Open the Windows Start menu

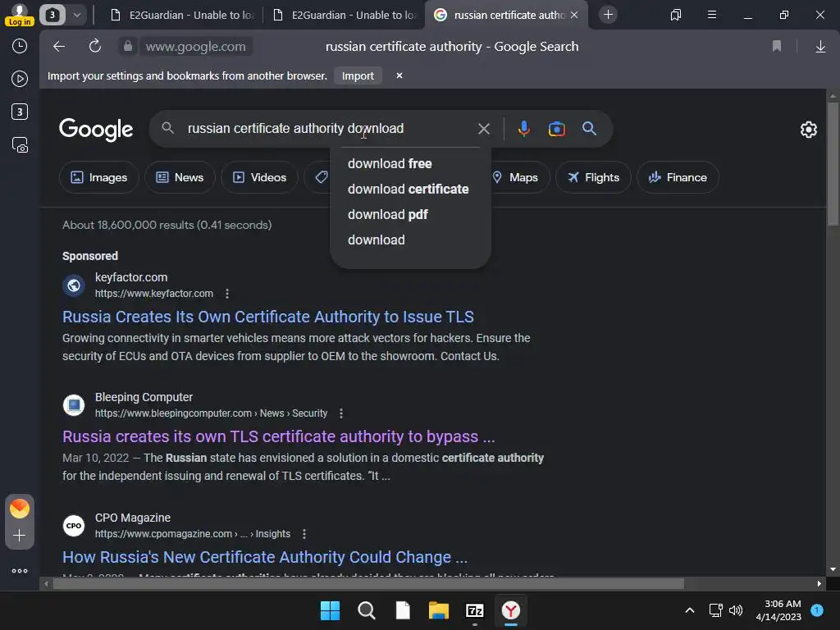(x=330, y=610)
